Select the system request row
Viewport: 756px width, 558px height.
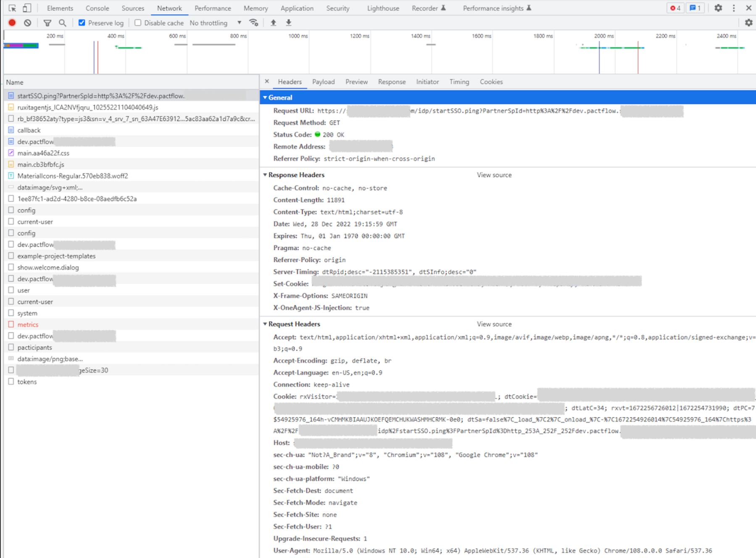[x=132, y=313]
